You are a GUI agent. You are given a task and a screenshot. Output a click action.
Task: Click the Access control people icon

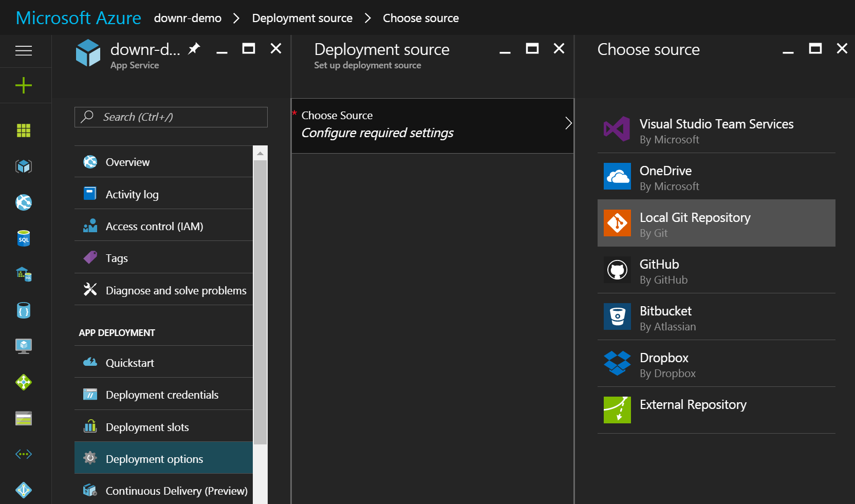(x=90, y=226)
